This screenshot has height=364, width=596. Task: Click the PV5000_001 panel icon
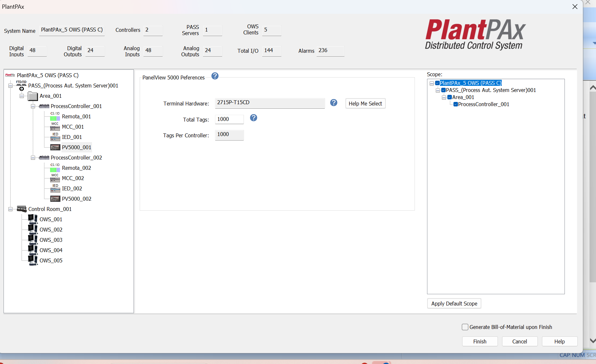[x=55, y=147]
